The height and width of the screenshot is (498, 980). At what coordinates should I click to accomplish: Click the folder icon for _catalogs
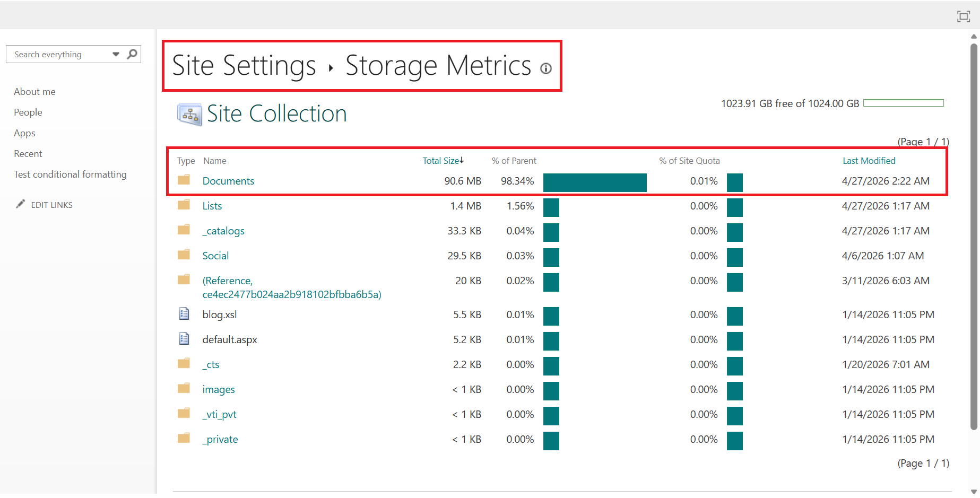(x=184, y=230)
